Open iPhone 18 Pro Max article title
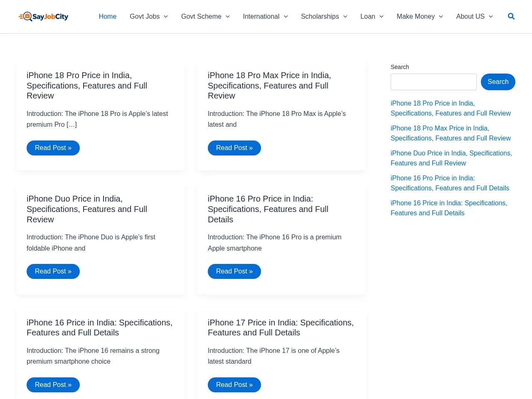Screen dimensions: 532x399 269,86
